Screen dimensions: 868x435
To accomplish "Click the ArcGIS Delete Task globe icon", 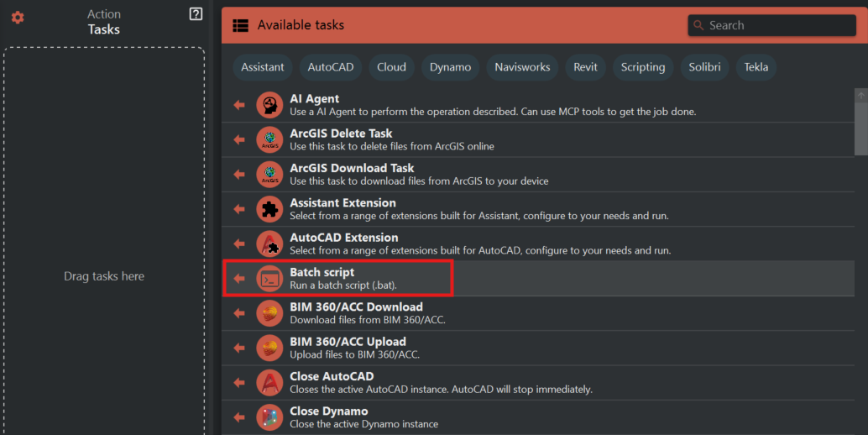I will [x=269, y=139].
